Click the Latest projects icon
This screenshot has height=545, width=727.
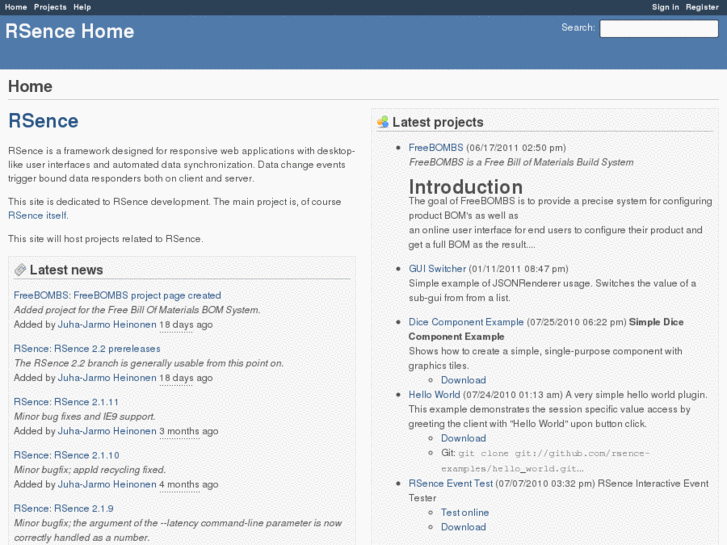(382, 122)
